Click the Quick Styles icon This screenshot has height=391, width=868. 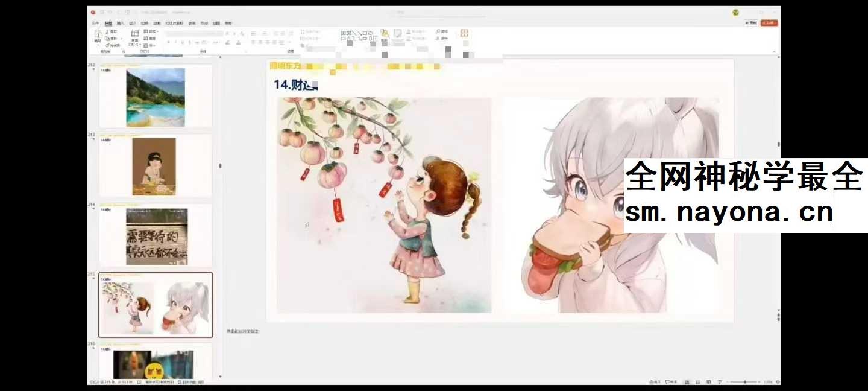click(x=398, y=35)
